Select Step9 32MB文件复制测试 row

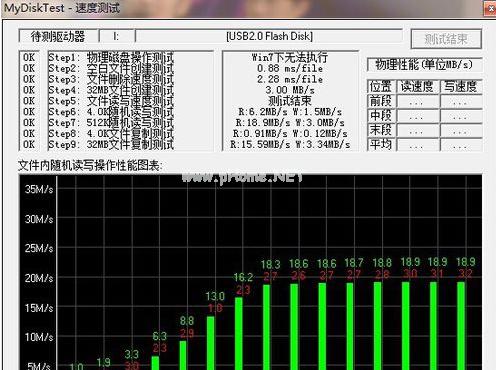coord(111,144)
